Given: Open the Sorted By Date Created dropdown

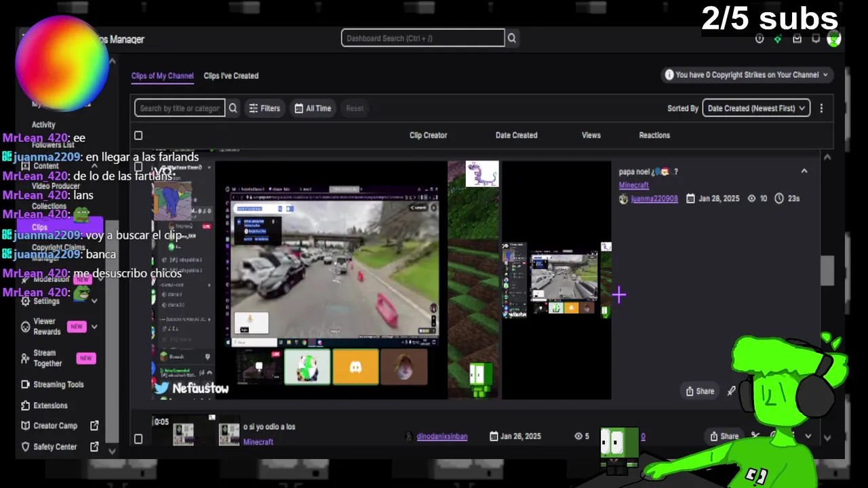Looking at the screenshot, I should click(756, 108).
